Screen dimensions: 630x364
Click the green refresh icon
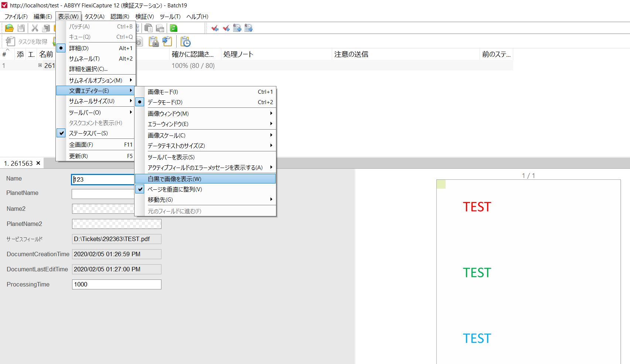coord(174,28)
